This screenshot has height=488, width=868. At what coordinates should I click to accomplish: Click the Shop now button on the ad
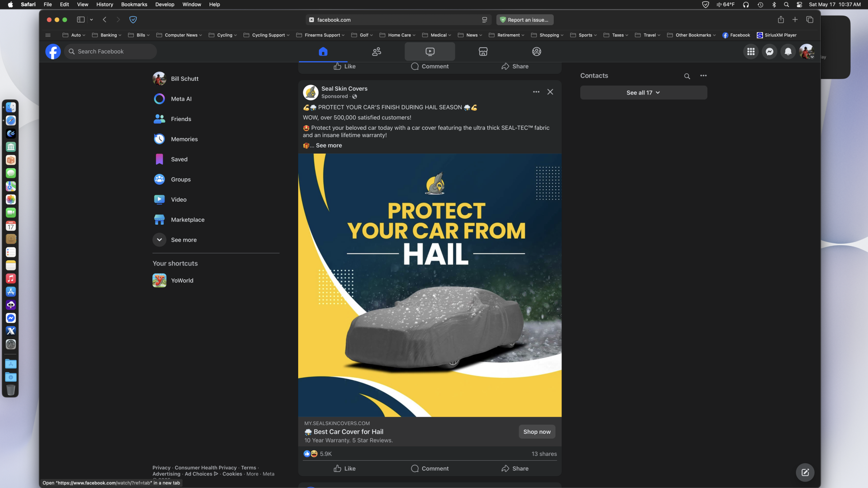coord(536,432)
